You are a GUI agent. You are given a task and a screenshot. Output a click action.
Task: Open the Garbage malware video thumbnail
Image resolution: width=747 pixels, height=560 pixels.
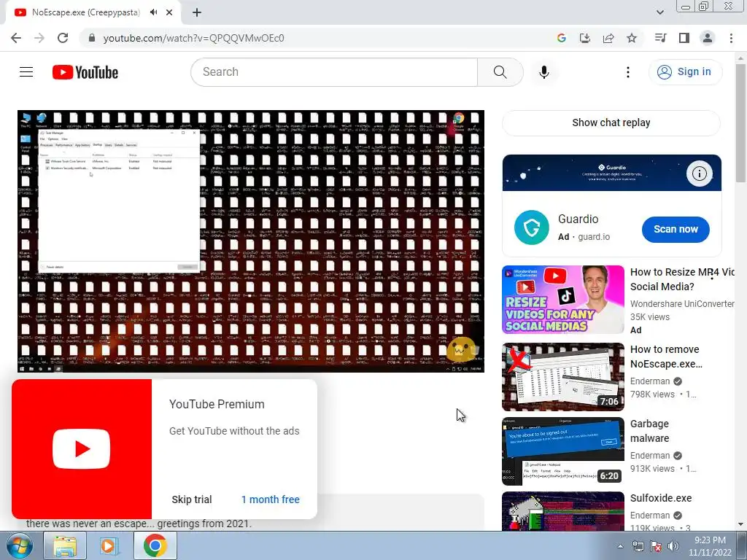point(562,451)
